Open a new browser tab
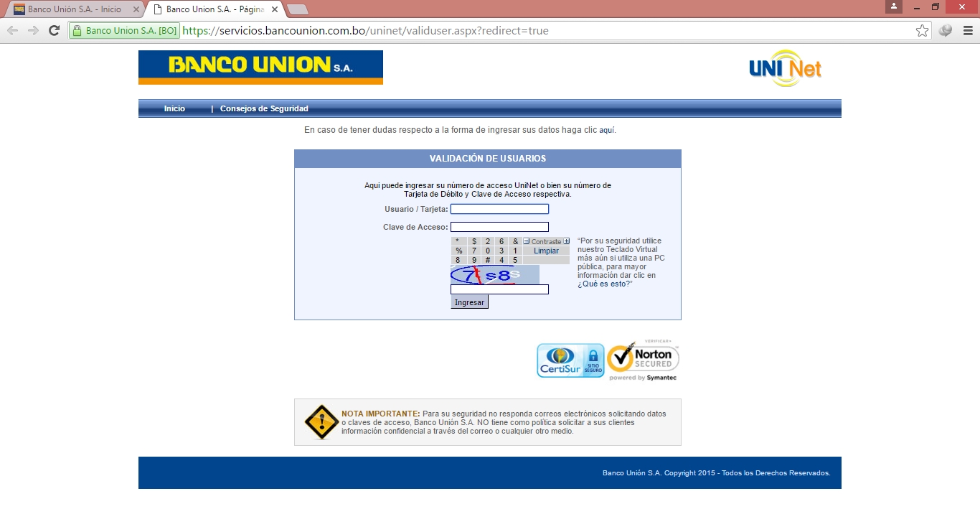The image size is (980, 522). click(x=298, y=9)
